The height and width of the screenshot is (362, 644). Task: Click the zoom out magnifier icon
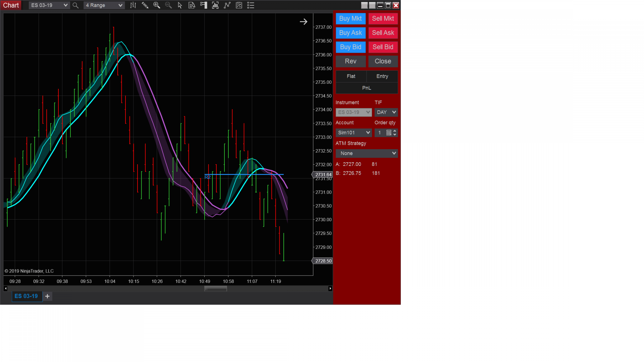coord(168,5)
